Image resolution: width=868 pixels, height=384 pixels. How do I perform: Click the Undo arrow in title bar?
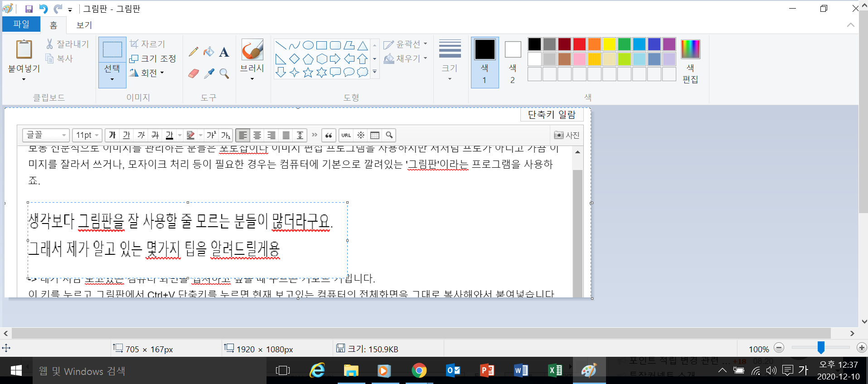[44, 9]
